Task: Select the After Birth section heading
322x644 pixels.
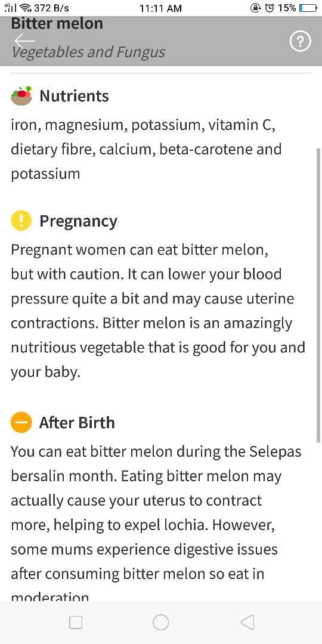Action: click(x=77, y=423)
